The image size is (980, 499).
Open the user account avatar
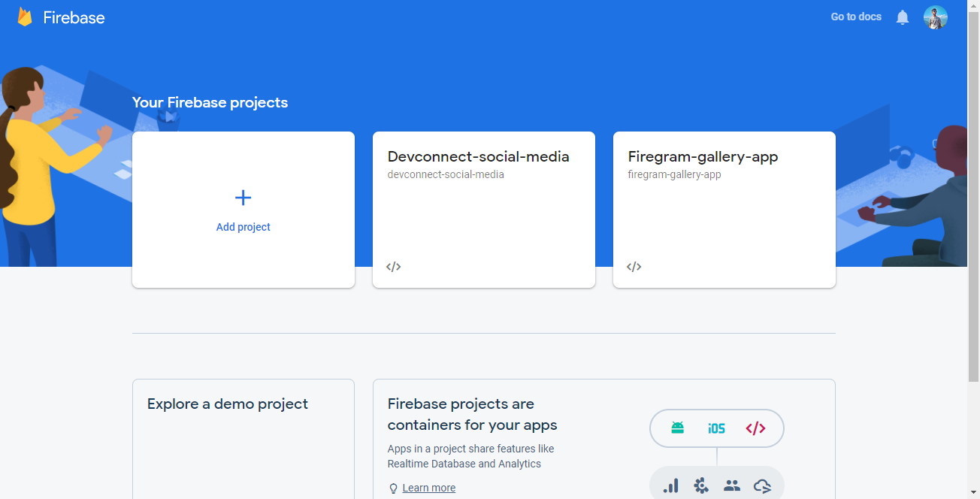pyautogui.click(x=936, y=17)
